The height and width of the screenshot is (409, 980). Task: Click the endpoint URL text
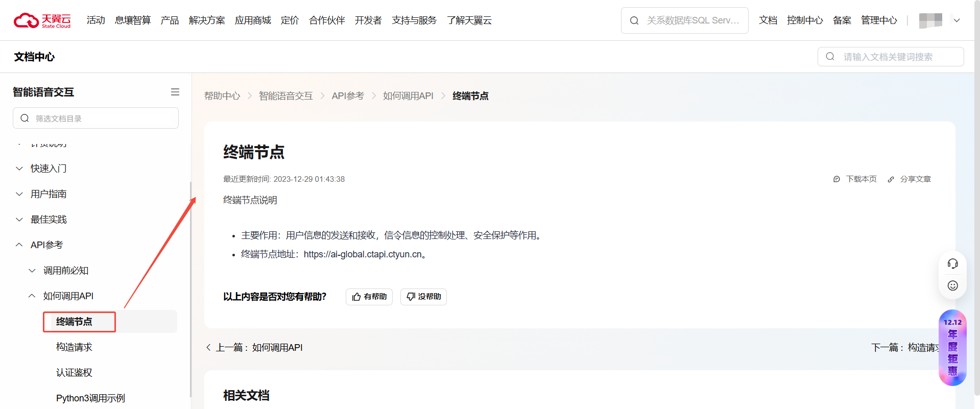(x=363, y=254)
